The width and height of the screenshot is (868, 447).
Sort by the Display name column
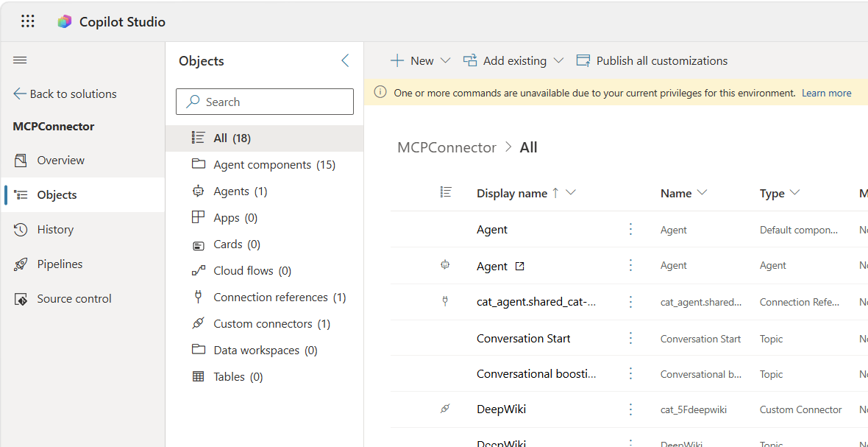512,194
